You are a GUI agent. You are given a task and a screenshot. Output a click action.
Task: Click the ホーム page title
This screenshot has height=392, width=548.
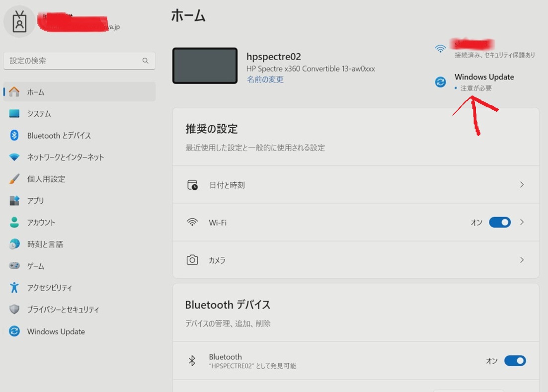pyautogui.click(x=188, y=16)
